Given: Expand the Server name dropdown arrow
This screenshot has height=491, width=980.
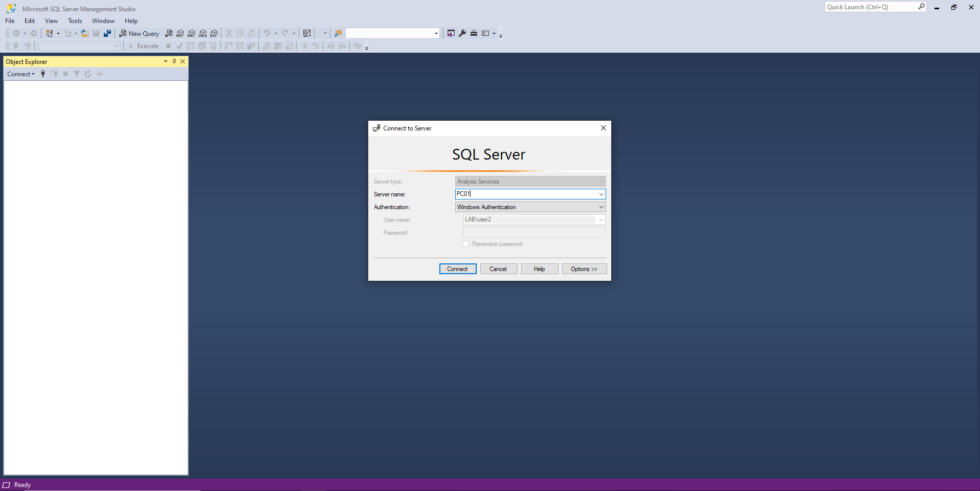Looking at the screenshot, I should click(602, 194).
